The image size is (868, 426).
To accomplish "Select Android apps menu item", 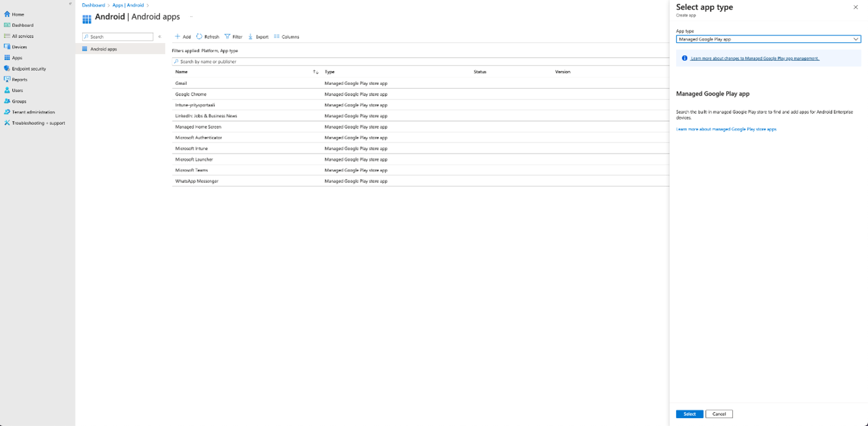I will [x=103, y=49].
